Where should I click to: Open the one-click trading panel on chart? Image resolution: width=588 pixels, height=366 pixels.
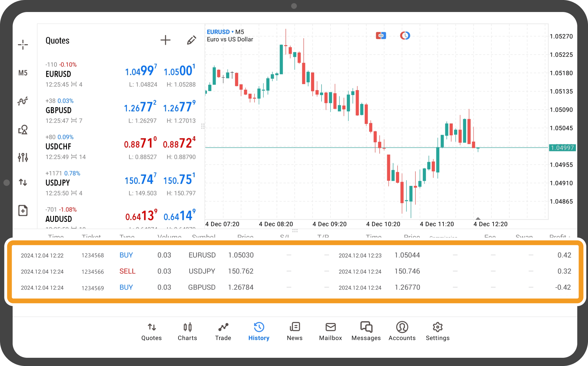(381, 35)
